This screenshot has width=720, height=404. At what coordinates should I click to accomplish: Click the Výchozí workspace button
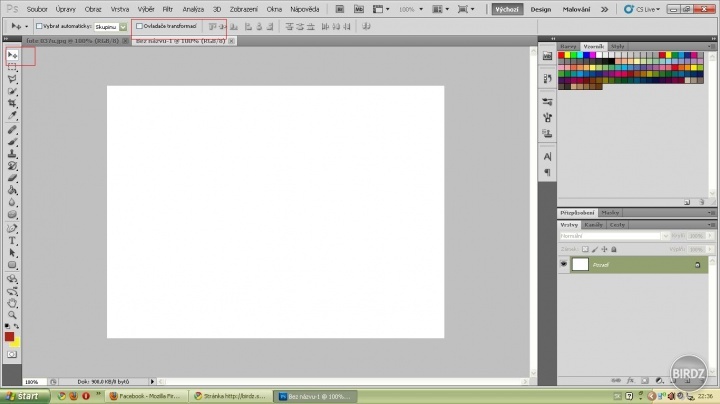click(507, 9)
